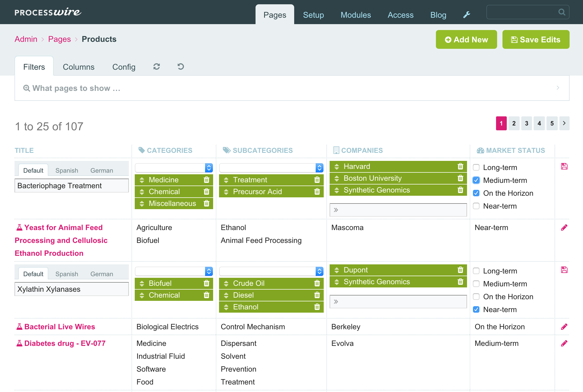The image size is (583, 392).
Task: Go to page 3 of results
Action: pyautogui.click(x=526, y=123)
